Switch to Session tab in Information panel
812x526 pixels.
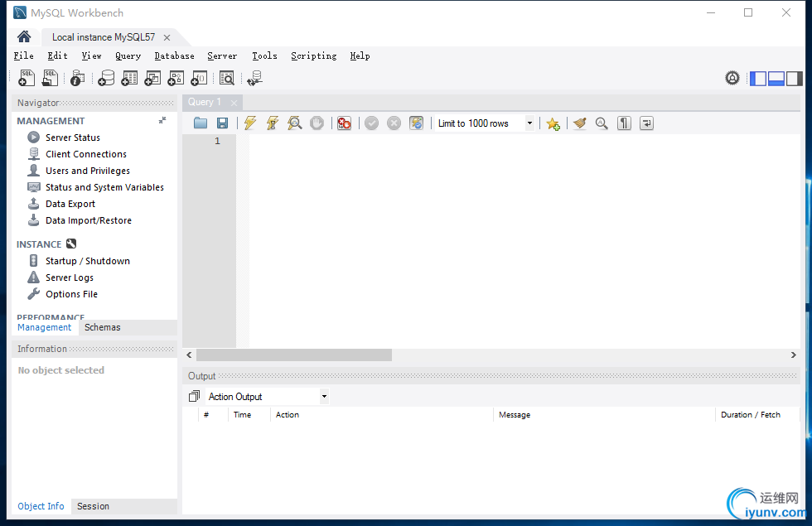coord(93,506)
